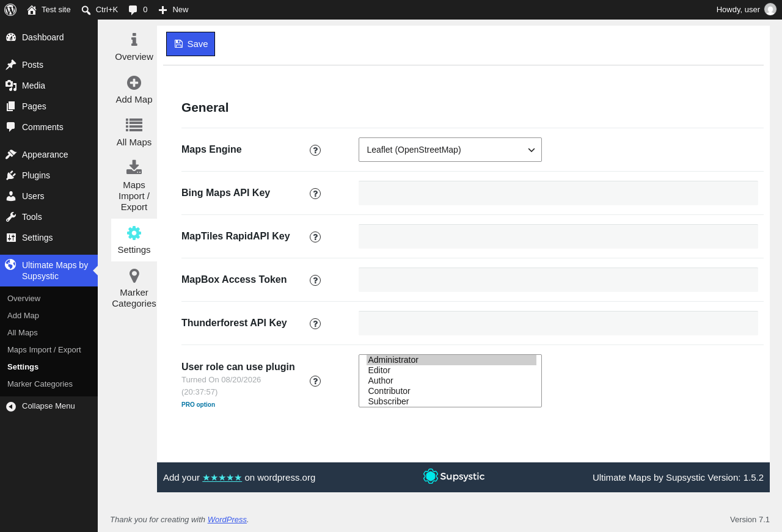Click the Ultimate Maps globe icon
The height and width of the screenshot is (532, 782).
pyautogui.click(x=10, y=264)
